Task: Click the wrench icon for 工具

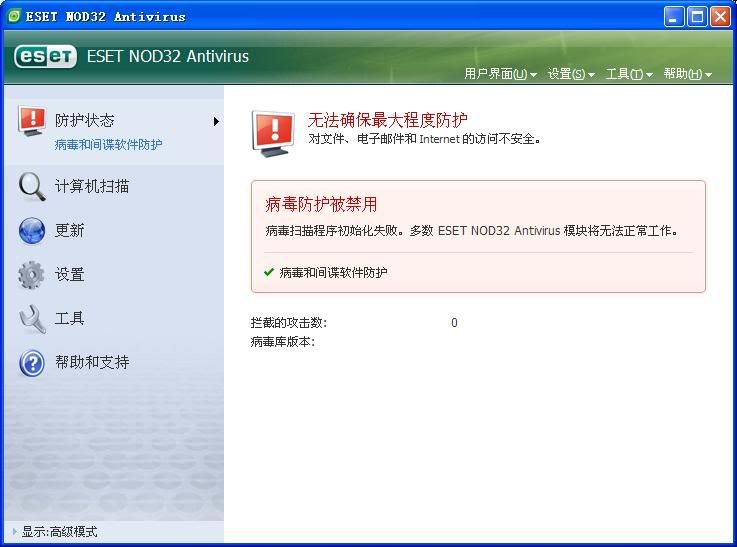Action: 32,319
